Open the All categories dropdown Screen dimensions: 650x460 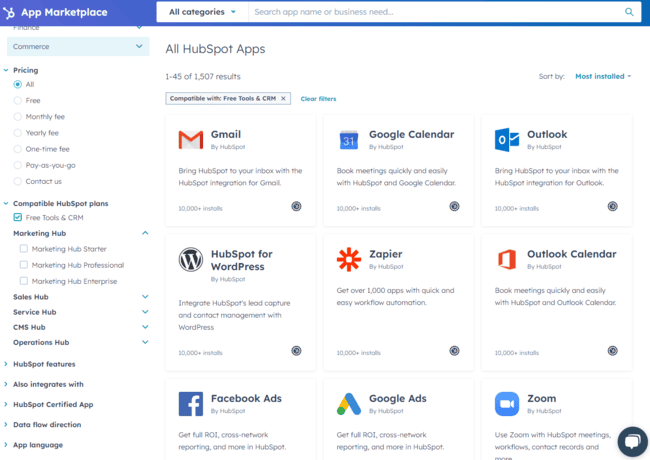click(202, 12)
